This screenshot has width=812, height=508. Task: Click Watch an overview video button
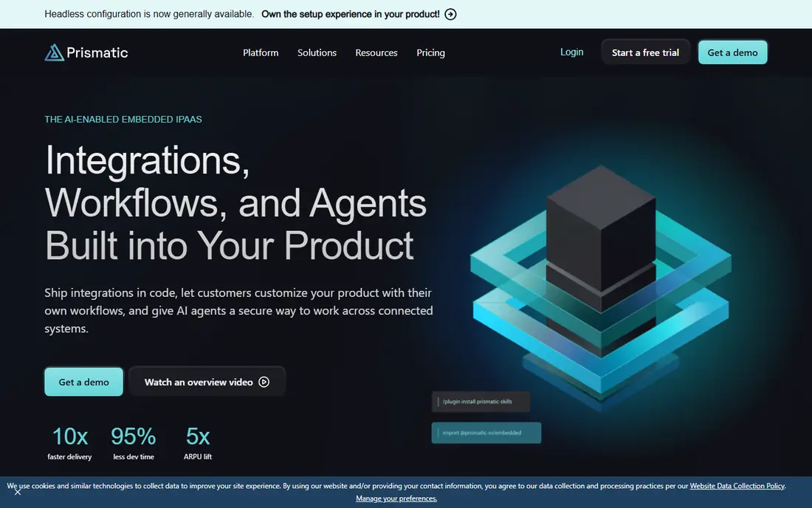click(207, 382)
